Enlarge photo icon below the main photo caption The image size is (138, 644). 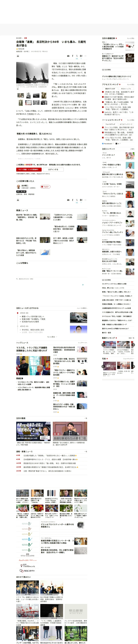pos(18,89)
